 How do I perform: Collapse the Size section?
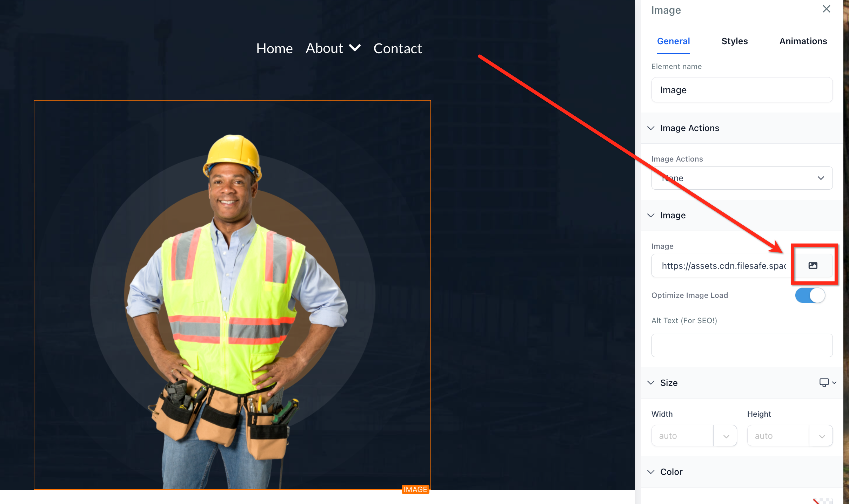(x=651, y=383)
